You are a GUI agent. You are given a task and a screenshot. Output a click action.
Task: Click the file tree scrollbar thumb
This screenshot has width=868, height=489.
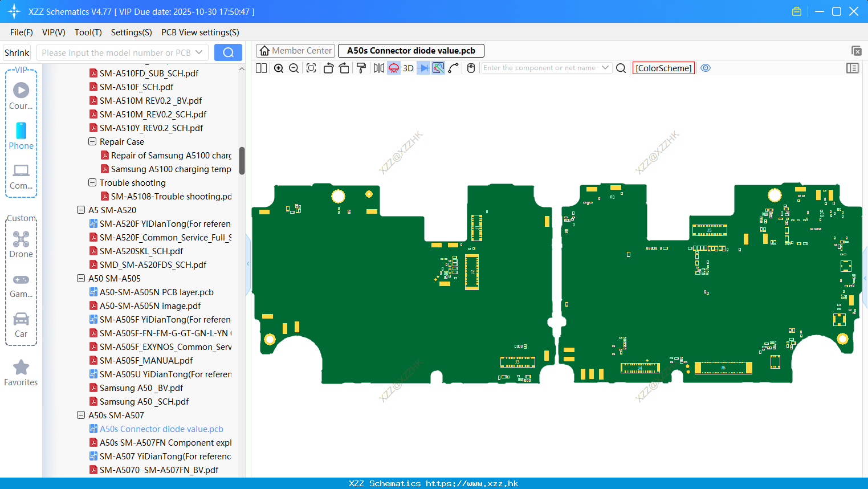click(242, 161)
